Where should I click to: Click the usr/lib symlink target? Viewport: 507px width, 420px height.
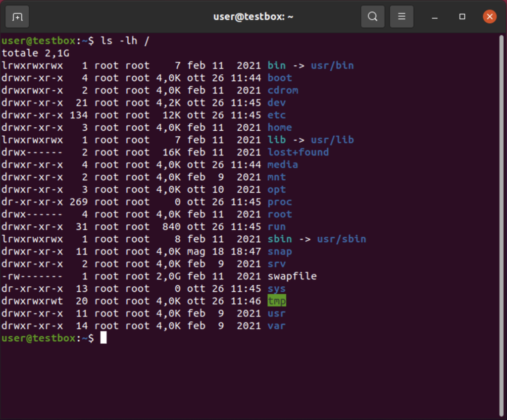(332, 140)
